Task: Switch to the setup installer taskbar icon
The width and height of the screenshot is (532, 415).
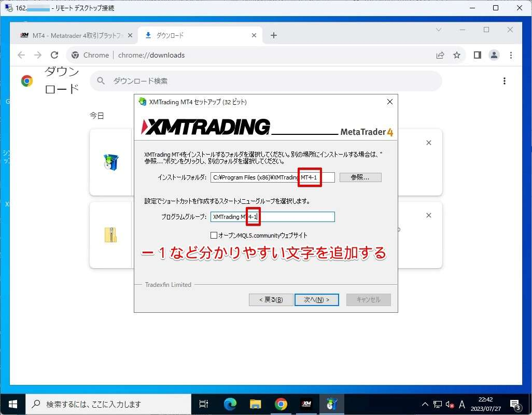Action: coord(331,404)
